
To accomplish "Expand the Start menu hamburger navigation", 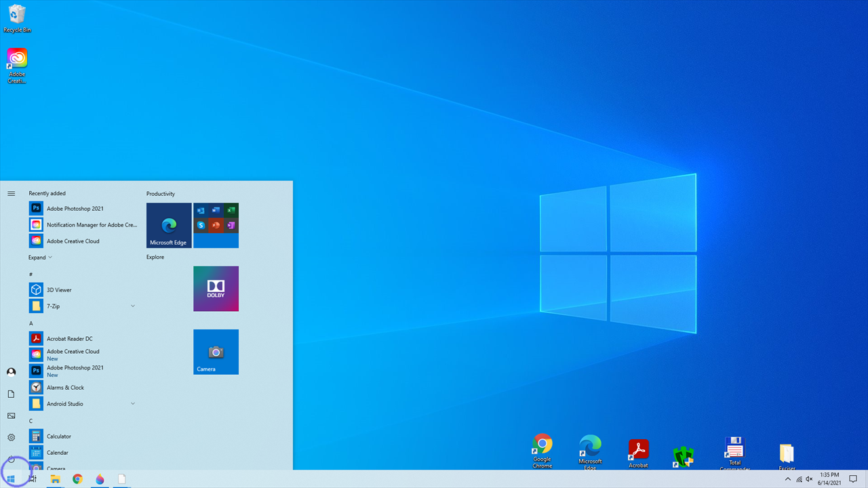I will coord(11,194).
